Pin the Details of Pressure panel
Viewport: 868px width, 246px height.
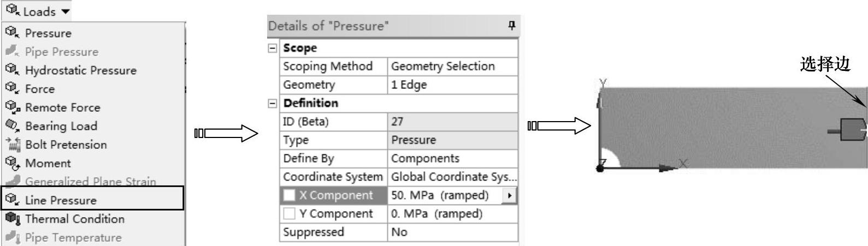(x=511, y=26)
